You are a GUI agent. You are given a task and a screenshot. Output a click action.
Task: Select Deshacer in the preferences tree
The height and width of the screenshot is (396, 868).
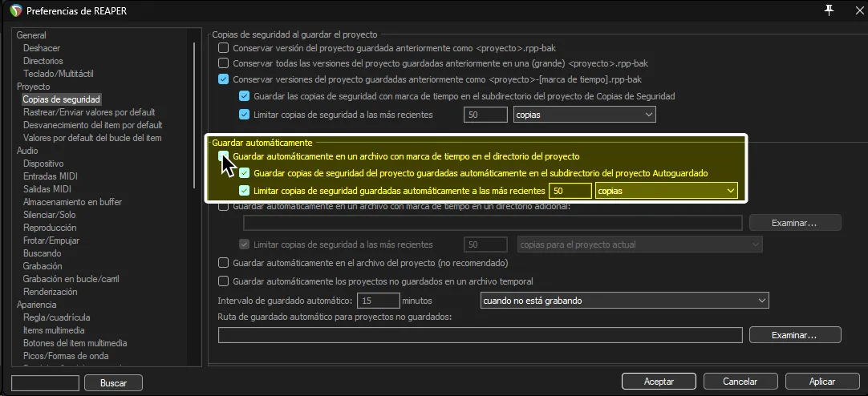42,48
